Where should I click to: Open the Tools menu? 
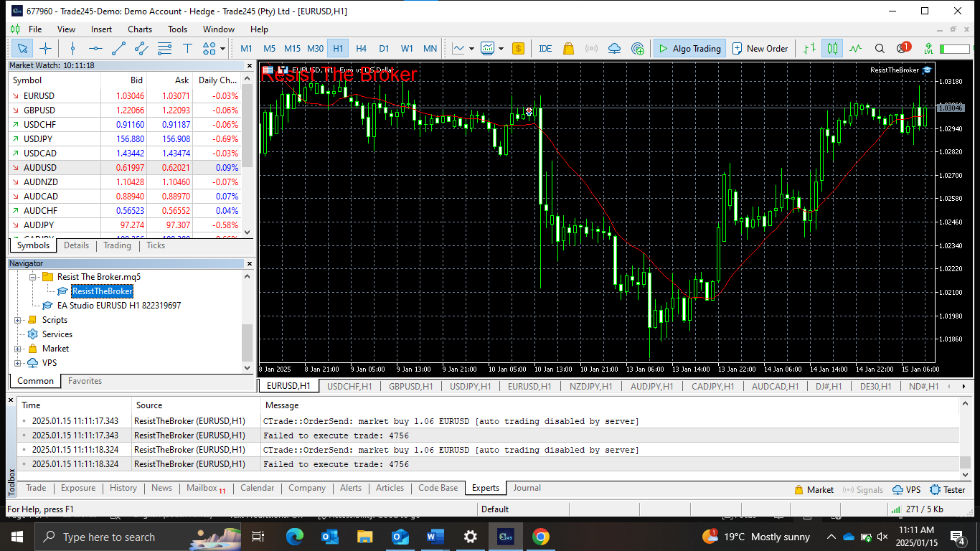click(177, 29)
